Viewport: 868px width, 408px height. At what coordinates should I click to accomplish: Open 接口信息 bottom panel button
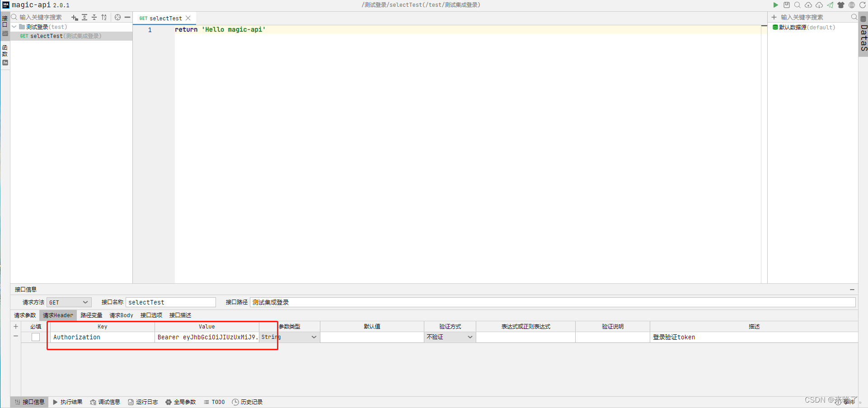click(x=30, y=402)
